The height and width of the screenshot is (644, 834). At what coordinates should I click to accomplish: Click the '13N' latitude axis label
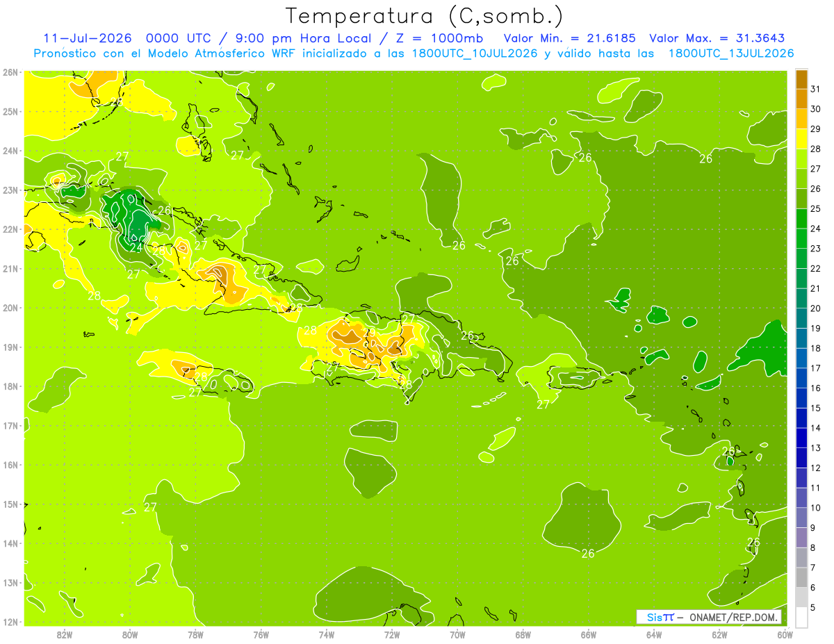pos(10,583)
